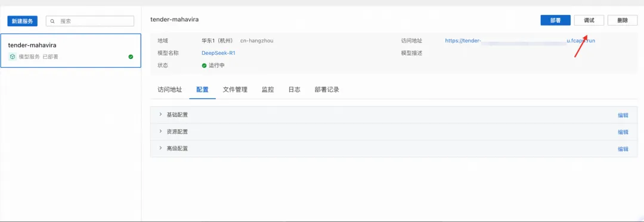This screenshot has width=644, height=222.
Task: Click the green running status icon
Action: [204, 65]
